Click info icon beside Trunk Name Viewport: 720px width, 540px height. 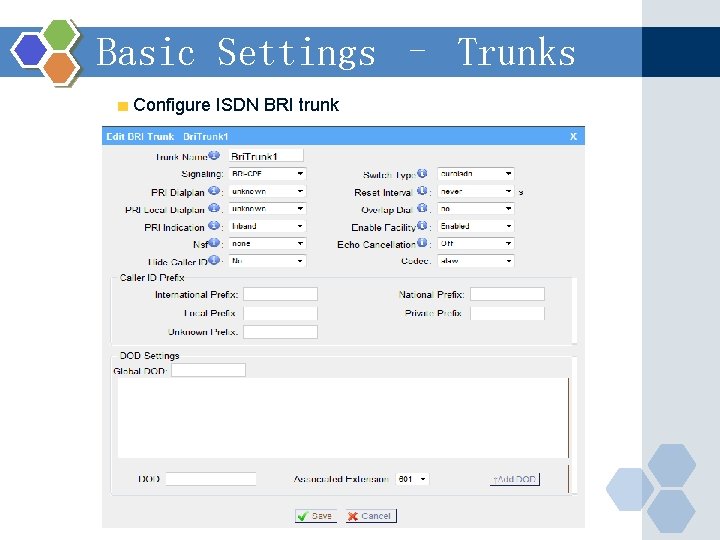[x=214, y=155]
